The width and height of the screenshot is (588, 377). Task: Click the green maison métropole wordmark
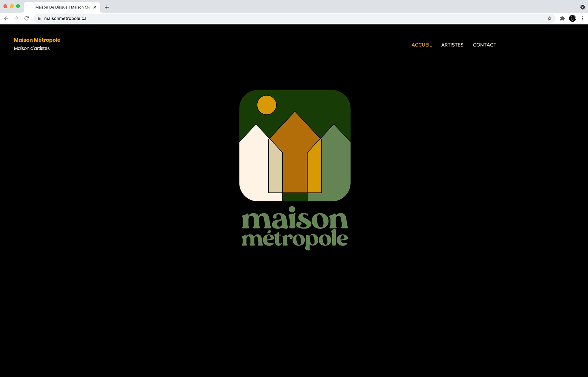coord(295,228)
